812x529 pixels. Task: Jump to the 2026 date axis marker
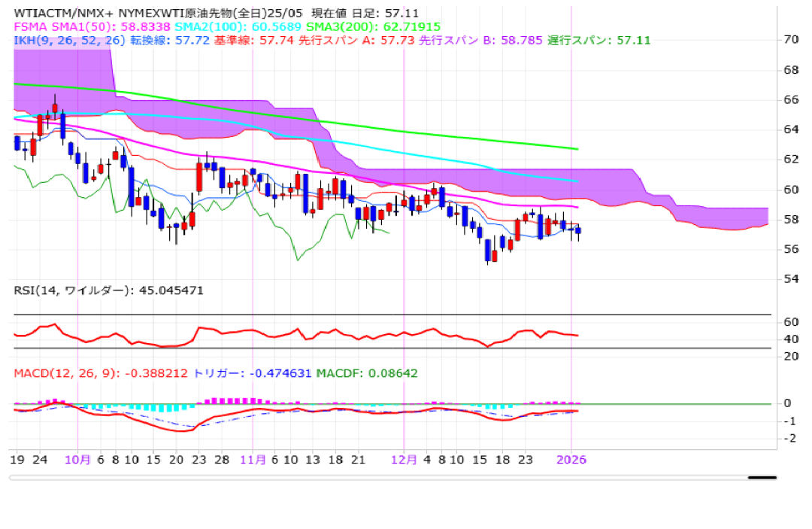tap(572, 459)
